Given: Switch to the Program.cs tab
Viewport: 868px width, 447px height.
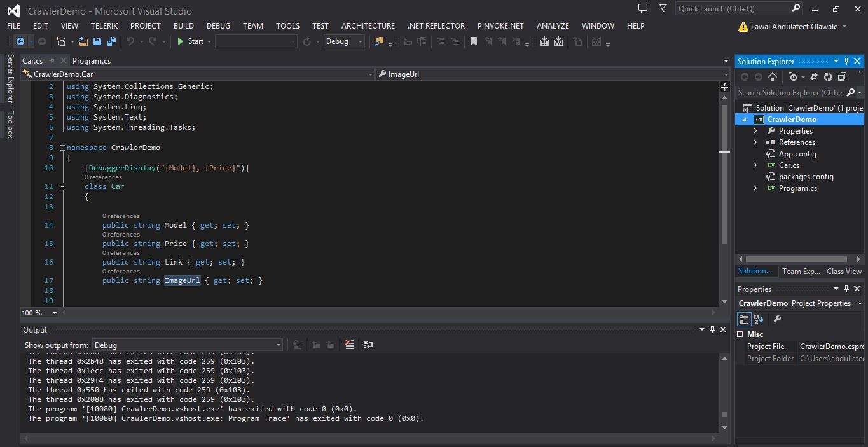Looking at the screenshot, I should point(92,61).
